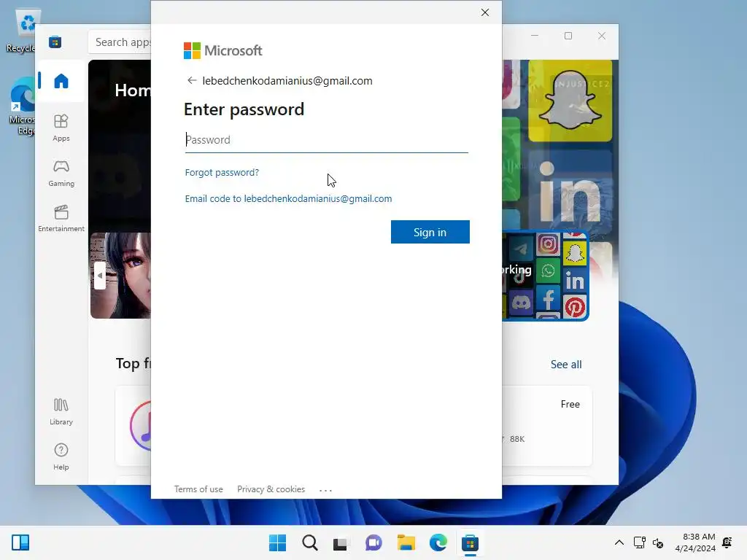Viewport: 747px width, 560px height.
Task: Minimize the Microsoft Store window
Action: pos(535,36)
